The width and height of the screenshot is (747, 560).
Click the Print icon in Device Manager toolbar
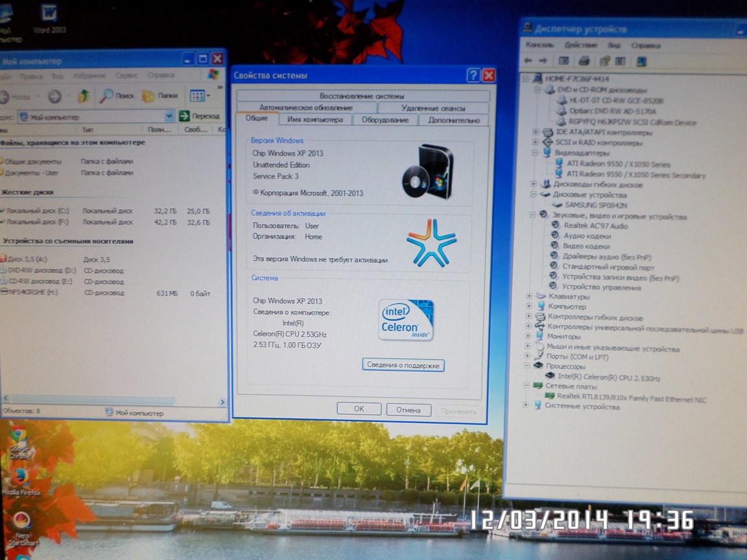pyautogui.click(x=584, y=61)
